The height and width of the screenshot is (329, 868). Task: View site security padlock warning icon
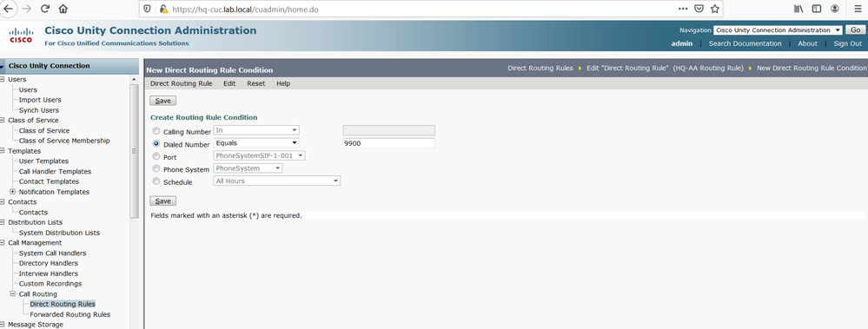[163, 10]
